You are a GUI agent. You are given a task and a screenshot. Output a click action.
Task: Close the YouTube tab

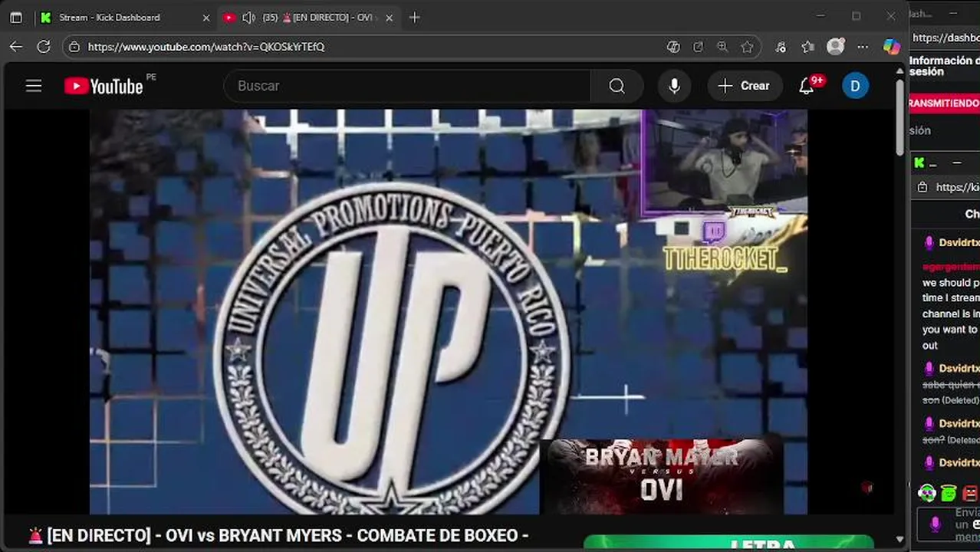pyautogui.click(x=390, y=17)
